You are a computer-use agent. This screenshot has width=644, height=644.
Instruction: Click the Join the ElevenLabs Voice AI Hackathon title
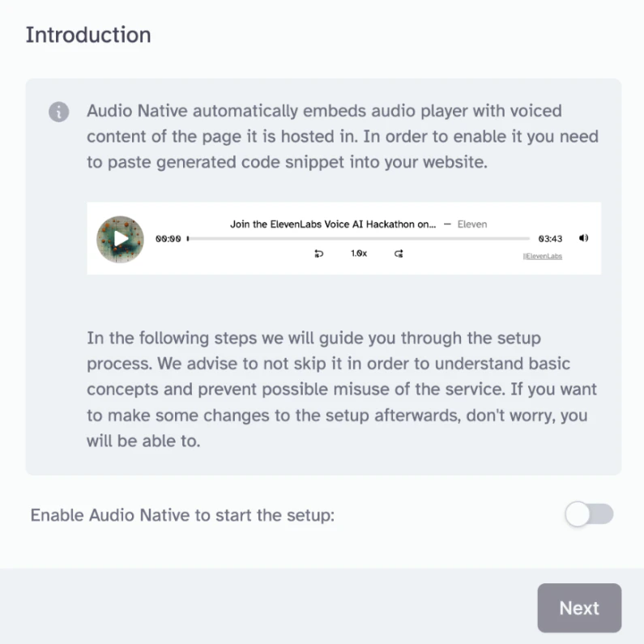(333, 224)
